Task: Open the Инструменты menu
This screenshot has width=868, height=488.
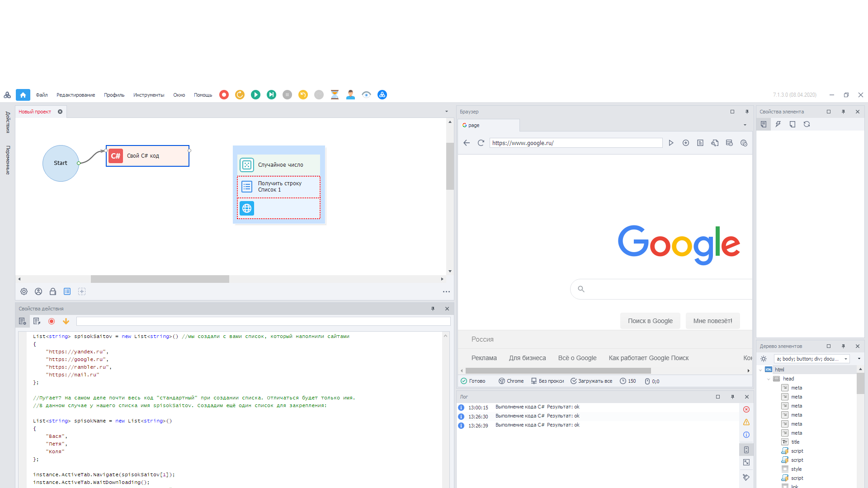Action: (148, 95)
